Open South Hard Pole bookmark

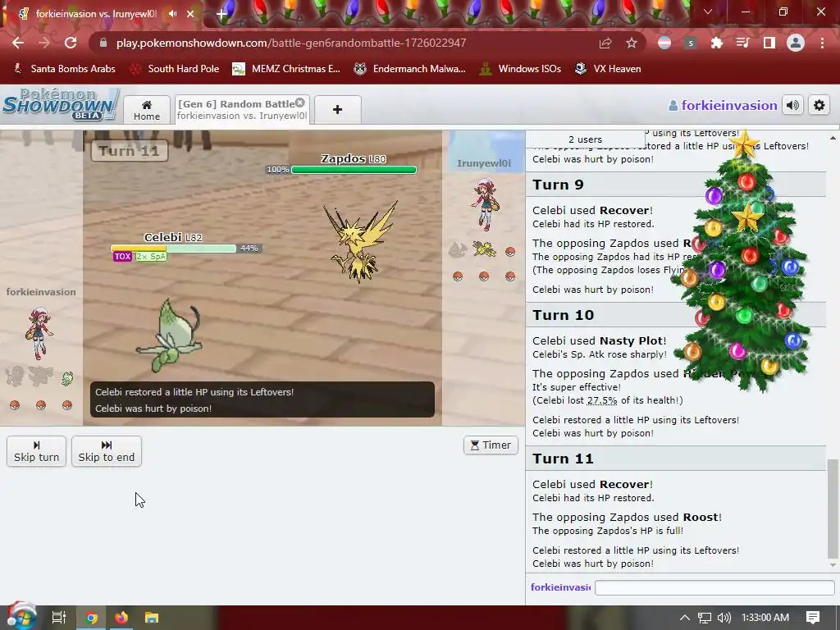(176, 69)
